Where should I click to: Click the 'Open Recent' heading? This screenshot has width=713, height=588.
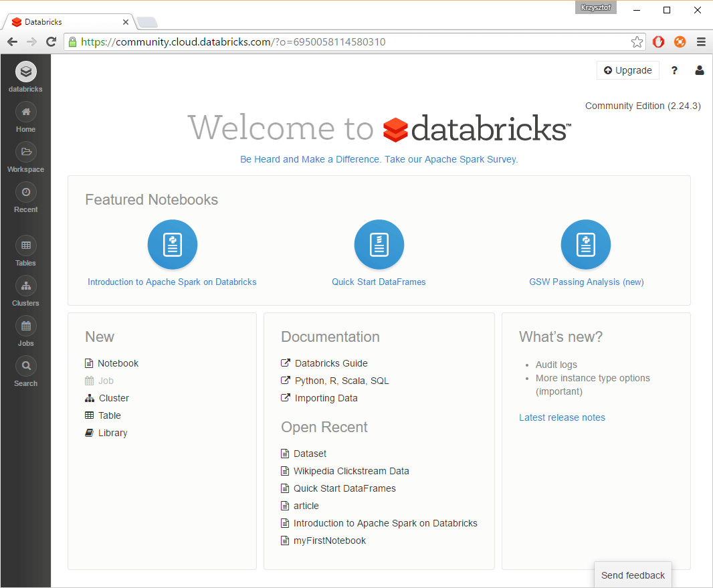click(x=324, y=427)
